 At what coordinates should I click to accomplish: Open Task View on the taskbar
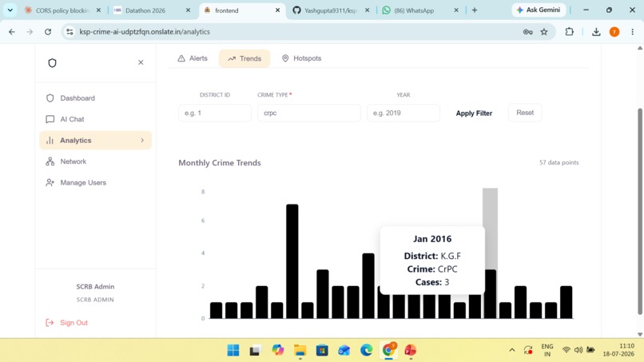(x=255, y=350)
